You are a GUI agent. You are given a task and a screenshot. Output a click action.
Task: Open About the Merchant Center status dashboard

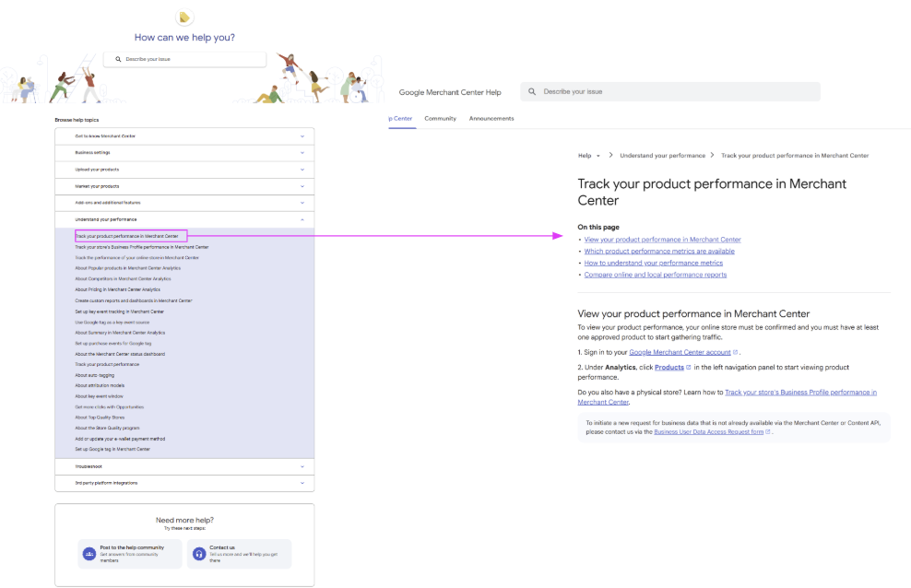tap(120, 354)
